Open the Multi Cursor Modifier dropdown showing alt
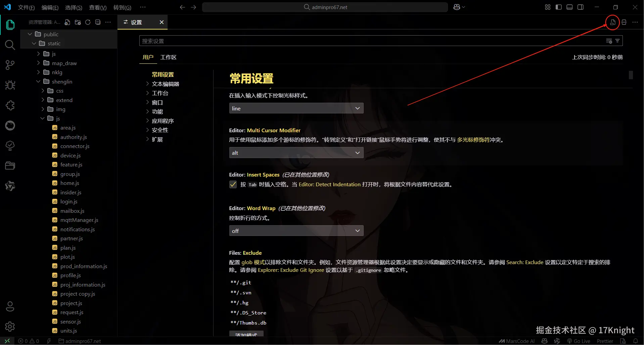The image size is (644, 345). click(x=296, y=152)
